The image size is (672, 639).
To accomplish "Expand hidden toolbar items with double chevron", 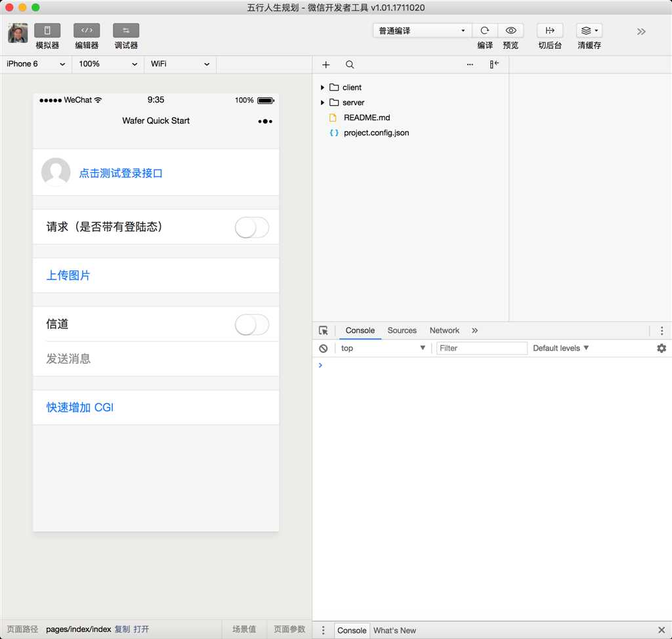I will pos(641,32).
